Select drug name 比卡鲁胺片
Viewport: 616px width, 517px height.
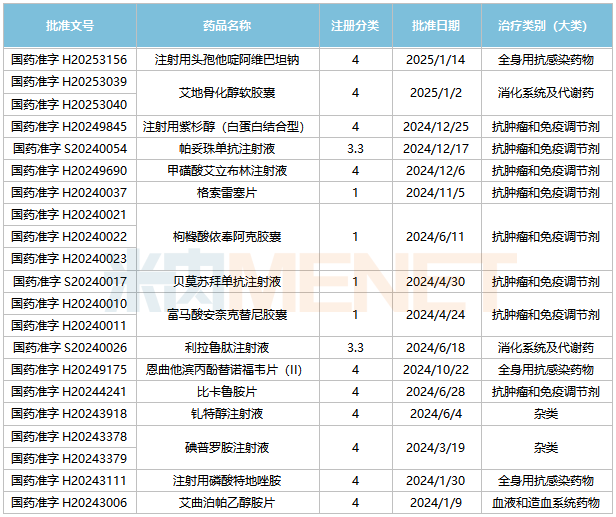227,391
